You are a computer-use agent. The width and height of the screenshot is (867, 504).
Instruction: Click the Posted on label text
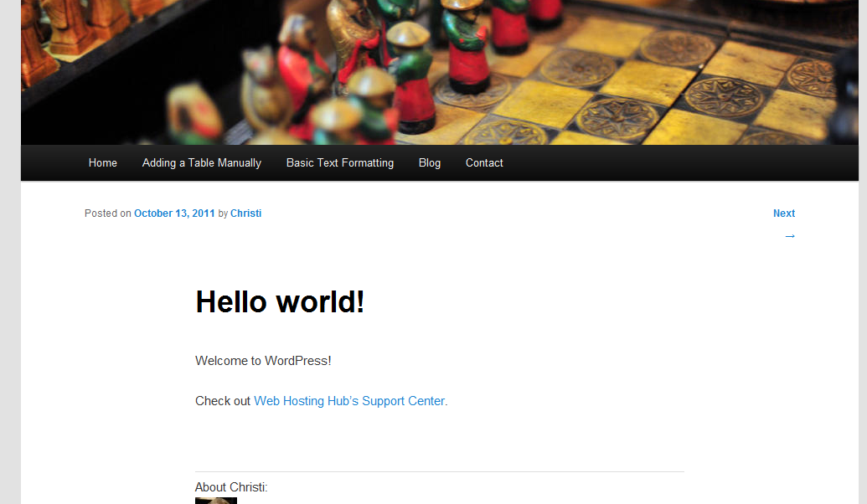coord(108,213)
